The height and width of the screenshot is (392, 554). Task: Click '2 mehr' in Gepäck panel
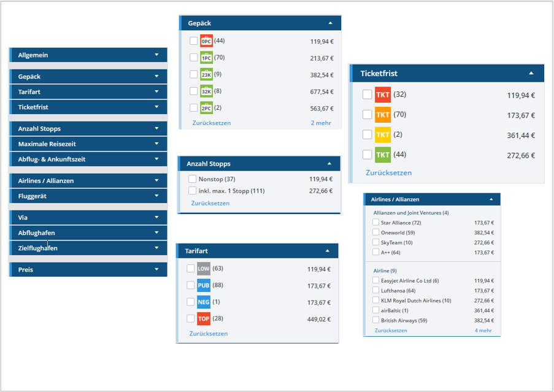[x=321, y=123]
